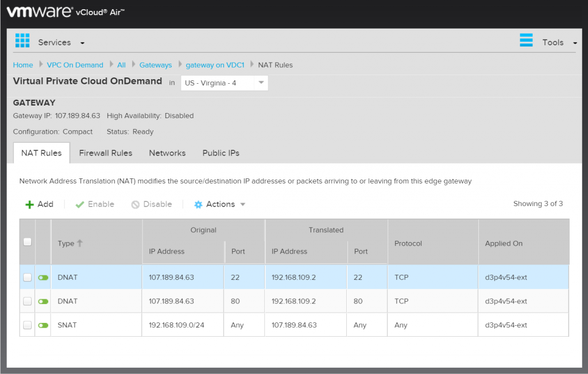The height and width of the screenshot is (374, 588).
Task: Click the gray Disable circle icon
Action: tap(136, 205)
